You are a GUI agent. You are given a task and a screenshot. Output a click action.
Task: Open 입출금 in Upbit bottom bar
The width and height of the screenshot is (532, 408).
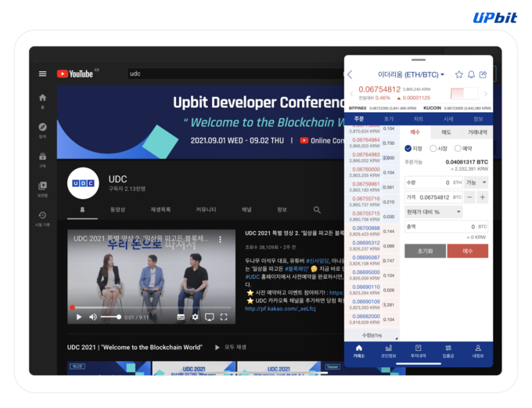448,352
